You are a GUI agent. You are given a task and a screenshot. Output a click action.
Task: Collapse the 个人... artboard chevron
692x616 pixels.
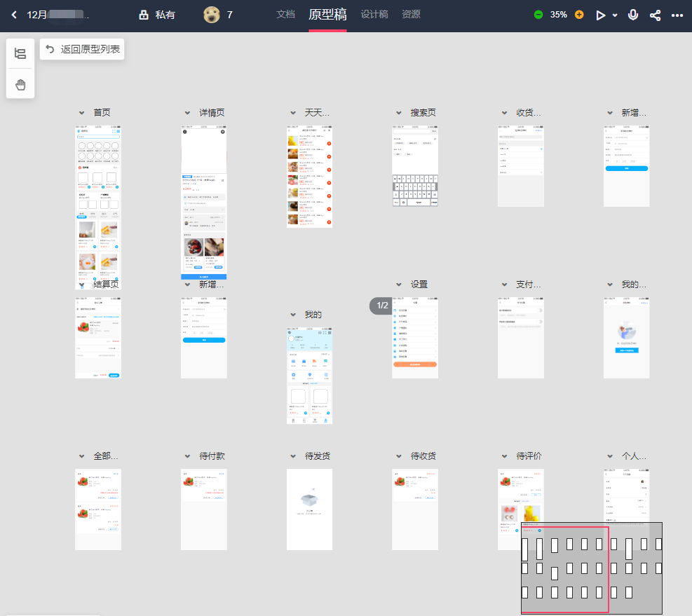pyautogui.click(x=610, y=456)
